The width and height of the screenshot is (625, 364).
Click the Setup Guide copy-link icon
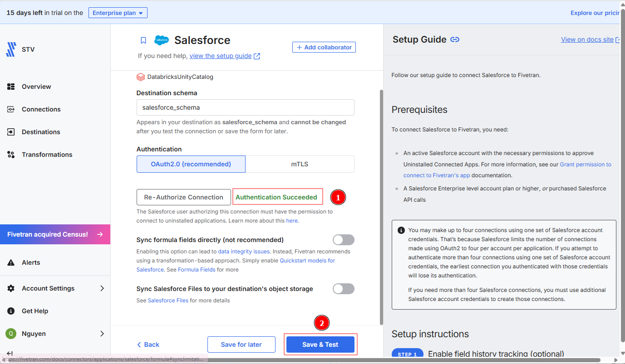[455, 40]
